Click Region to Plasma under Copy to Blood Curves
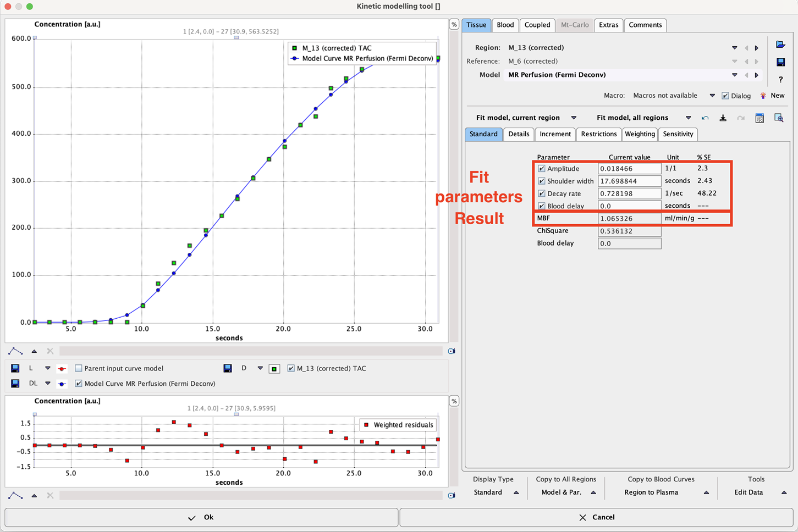The image size is (798, 532). point(651,492)
